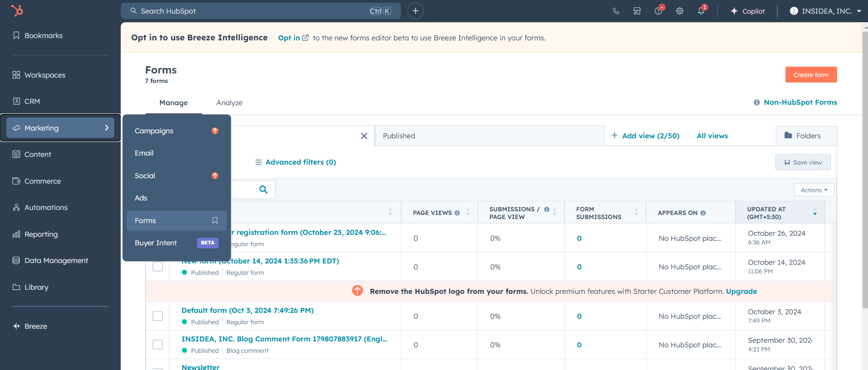Sort by Updated At column
The width and height of the screenshot is (868, 370).
815,212
